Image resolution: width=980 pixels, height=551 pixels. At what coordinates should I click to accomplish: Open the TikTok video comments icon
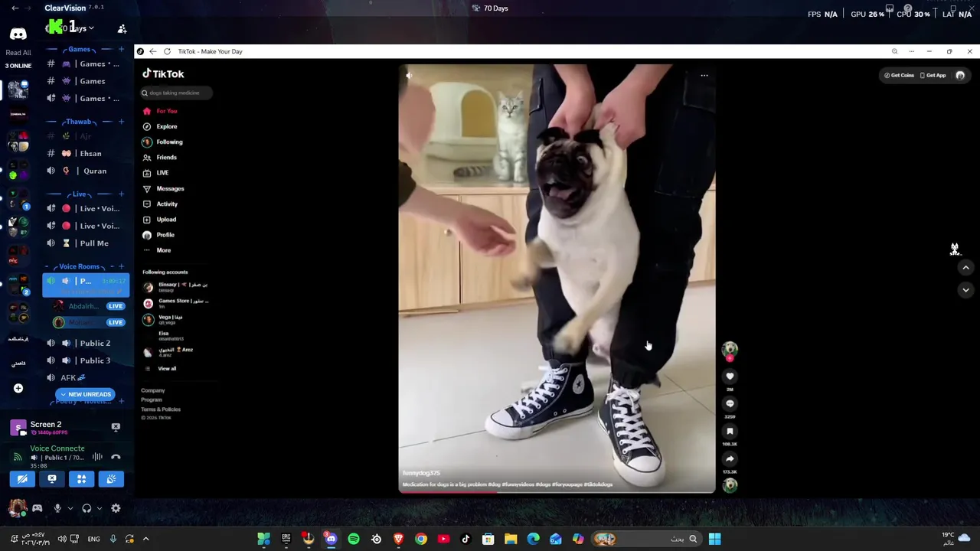(730, 403)
